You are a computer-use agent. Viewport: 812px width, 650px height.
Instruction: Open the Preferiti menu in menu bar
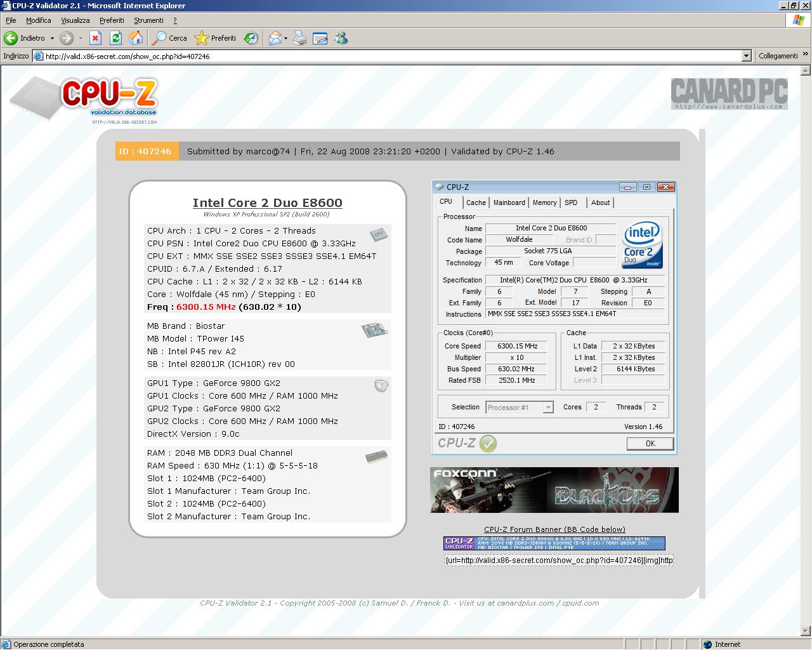(112, 20)
